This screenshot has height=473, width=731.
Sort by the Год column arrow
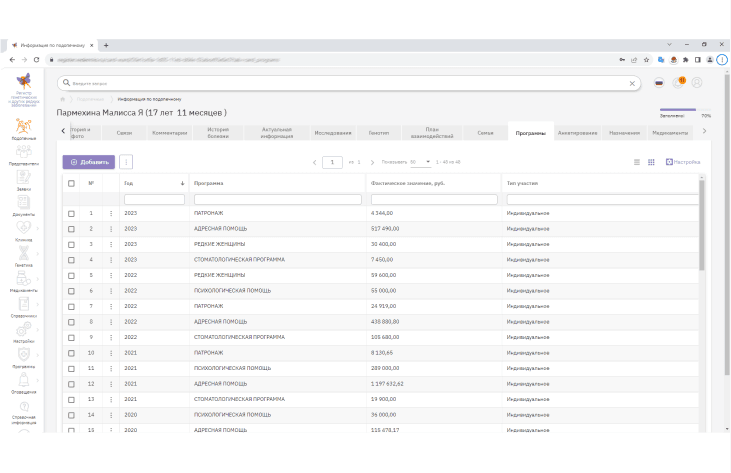pos(182,184)
